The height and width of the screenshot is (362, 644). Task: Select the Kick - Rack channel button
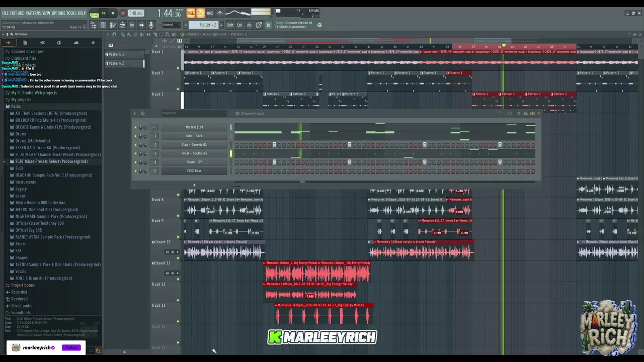coord(194,136)
